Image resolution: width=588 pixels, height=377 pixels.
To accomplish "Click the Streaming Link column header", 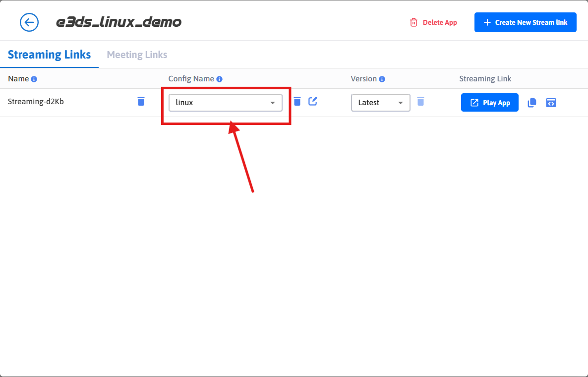I will click(485, 79).
